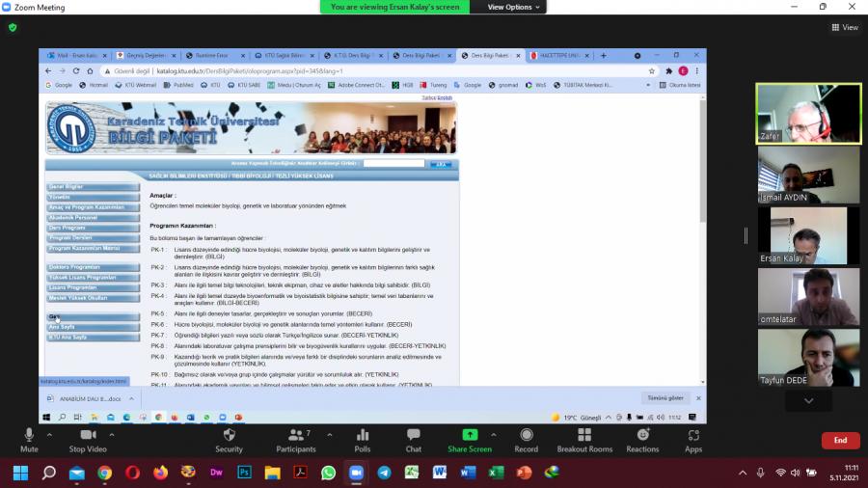Open Windows taskbar search

pyautogui.click(x=49, y=473)
